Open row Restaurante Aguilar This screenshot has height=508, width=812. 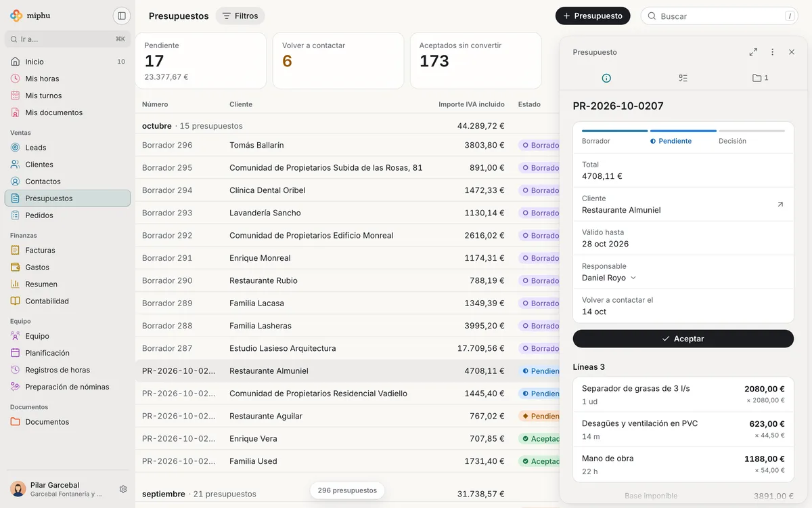347,416
